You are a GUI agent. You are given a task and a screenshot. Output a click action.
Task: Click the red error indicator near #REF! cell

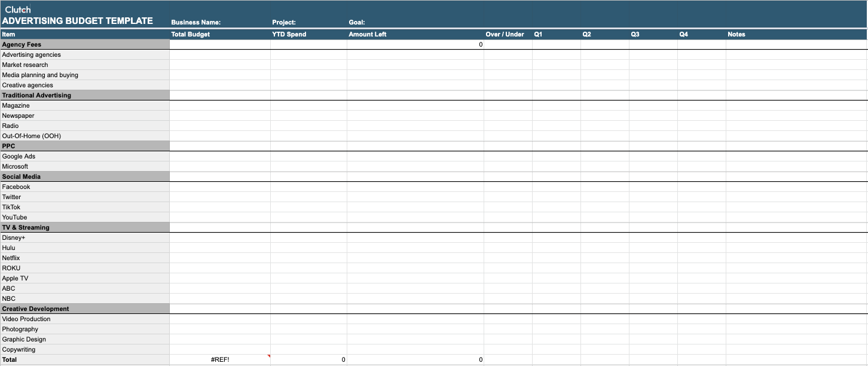[x=268, y=356]
